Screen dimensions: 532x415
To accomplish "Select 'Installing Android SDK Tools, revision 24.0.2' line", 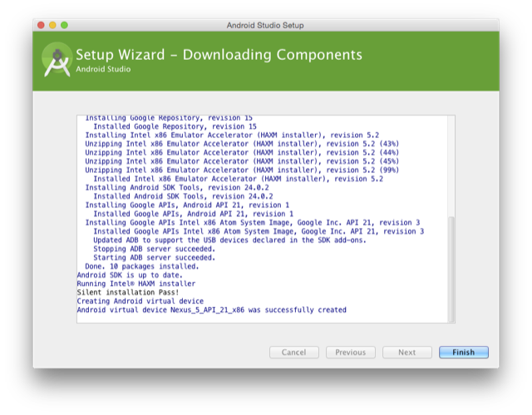I will pyautogui.click(x=177, y=188).
